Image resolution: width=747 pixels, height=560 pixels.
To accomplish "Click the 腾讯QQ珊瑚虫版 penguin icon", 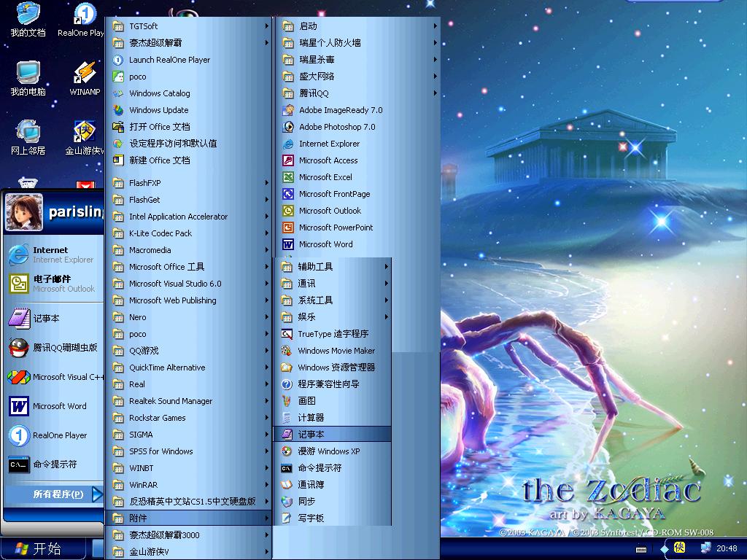I will pos(18,348).
